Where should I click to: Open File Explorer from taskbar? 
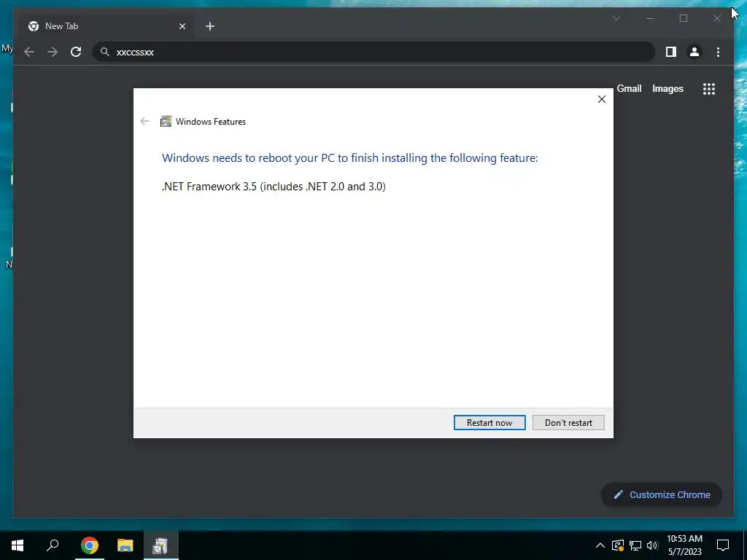coord(125,545)
